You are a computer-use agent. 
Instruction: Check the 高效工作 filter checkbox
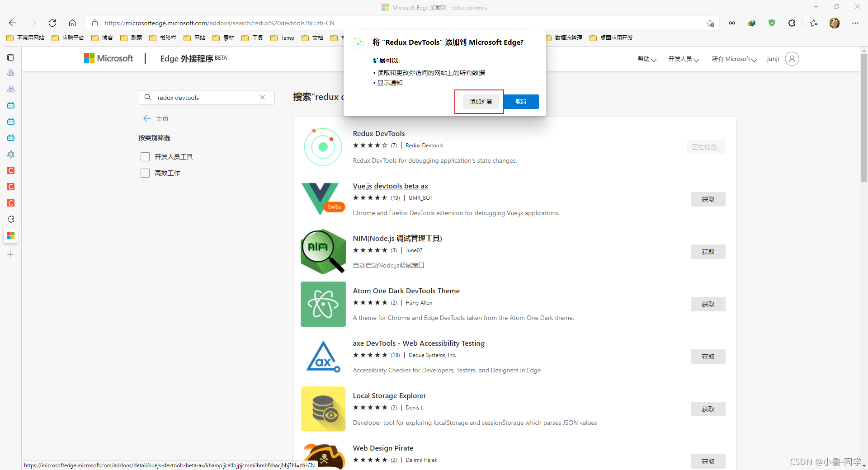145,173
